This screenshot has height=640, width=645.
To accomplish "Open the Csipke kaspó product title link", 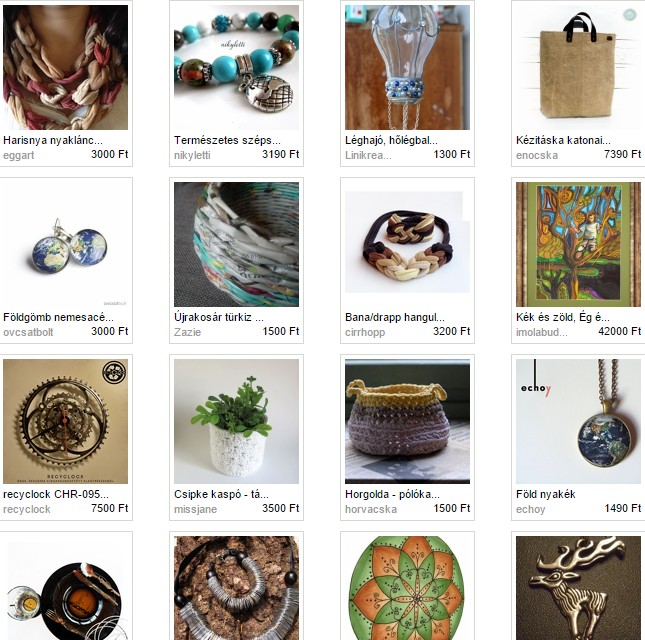I will [221, 494].
